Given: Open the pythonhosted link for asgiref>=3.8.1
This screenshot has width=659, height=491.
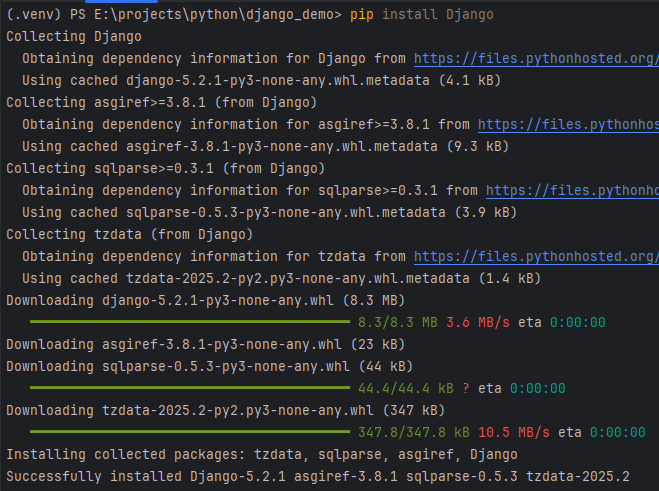Looking at the screenshot, I should (568, 124).
